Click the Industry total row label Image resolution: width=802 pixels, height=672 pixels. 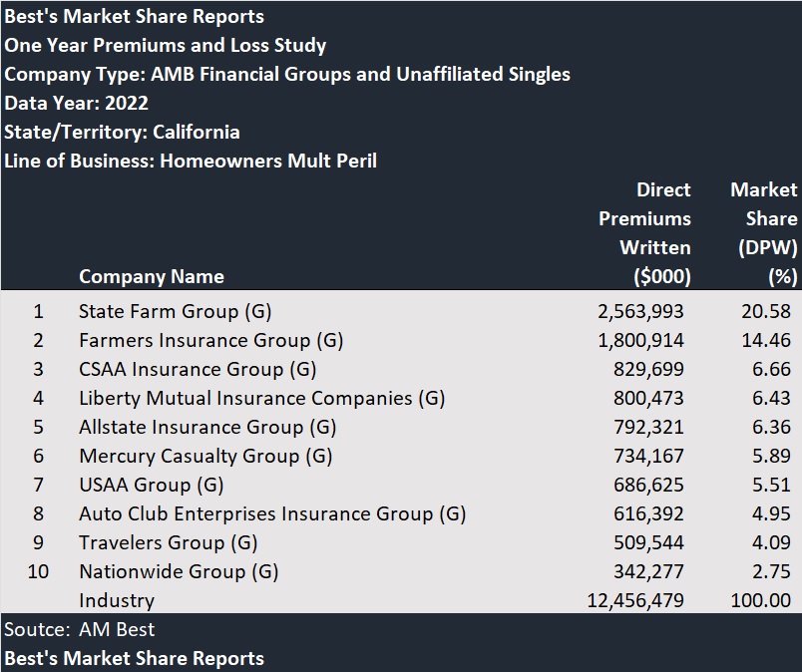(117, 600)
